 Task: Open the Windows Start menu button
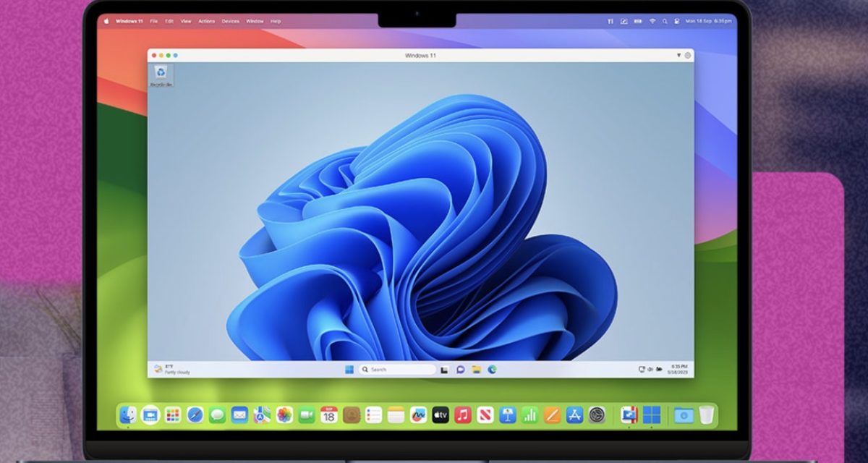pyautogui.click(x=349, y=370)
